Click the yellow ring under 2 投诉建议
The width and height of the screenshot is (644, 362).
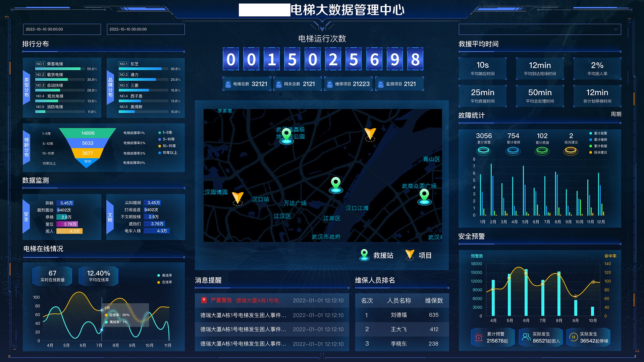tap(571, 151)
